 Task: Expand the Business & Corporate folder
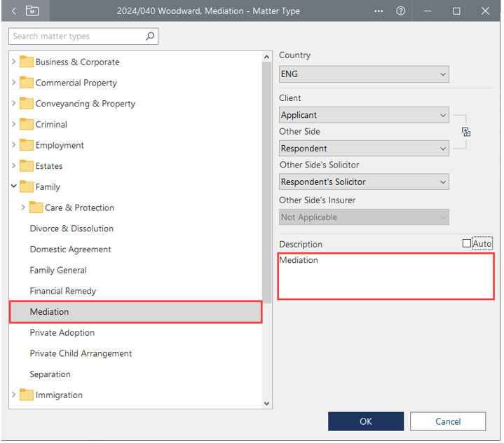tap(14, 62)
